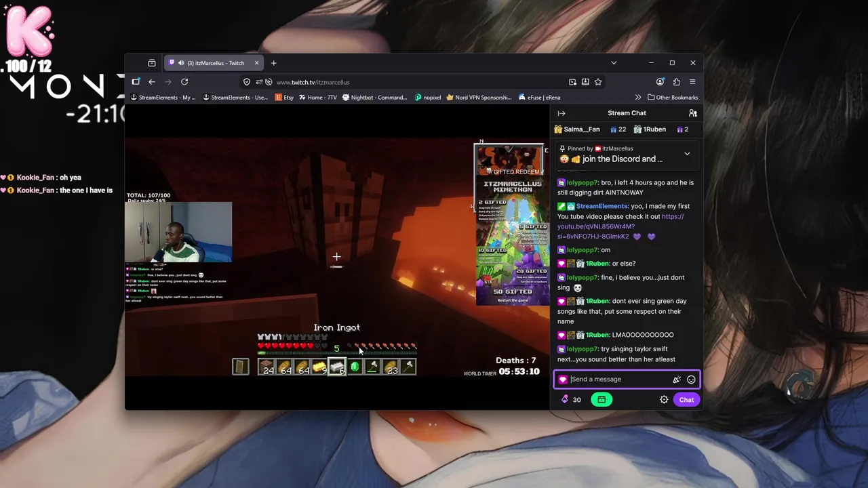Image resolution: width=868 pixels, height=488 pixels.
Task: Open the Firefox application menu
Action: (x=692, y=82)
